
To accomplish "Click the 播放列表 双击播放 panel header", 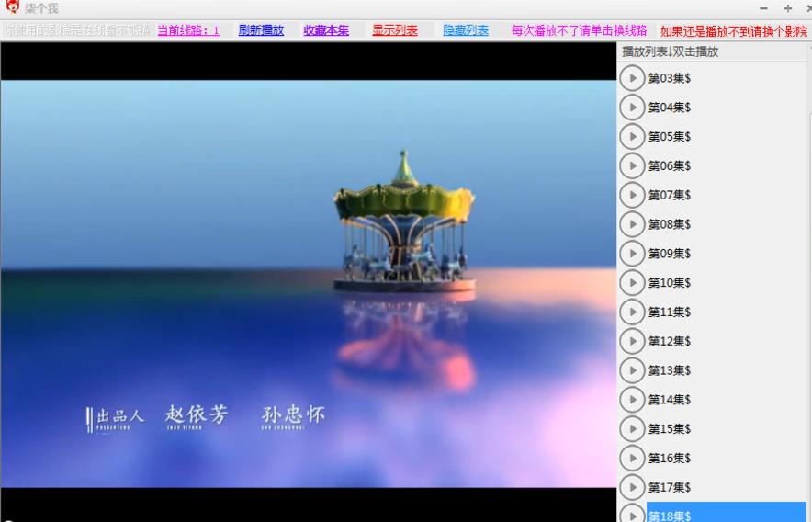I will [x=671, y=51].
